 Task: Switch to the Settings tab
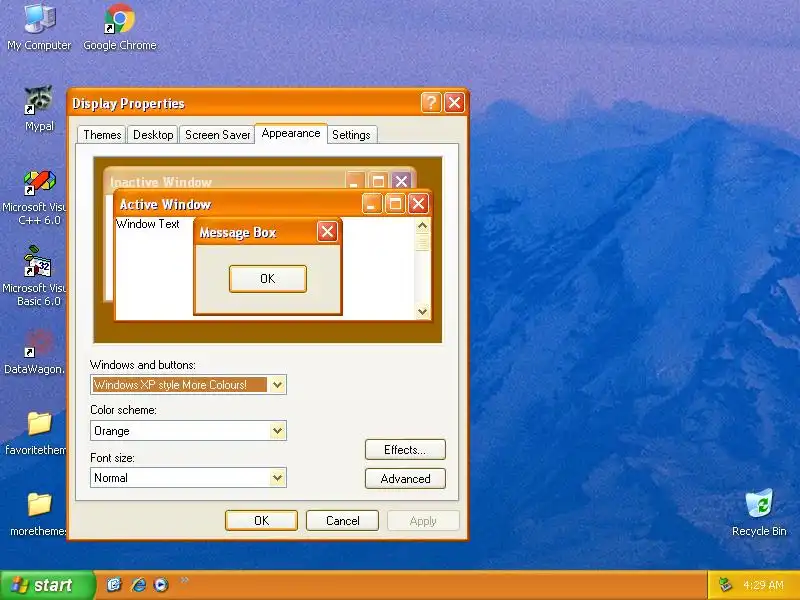351,135
